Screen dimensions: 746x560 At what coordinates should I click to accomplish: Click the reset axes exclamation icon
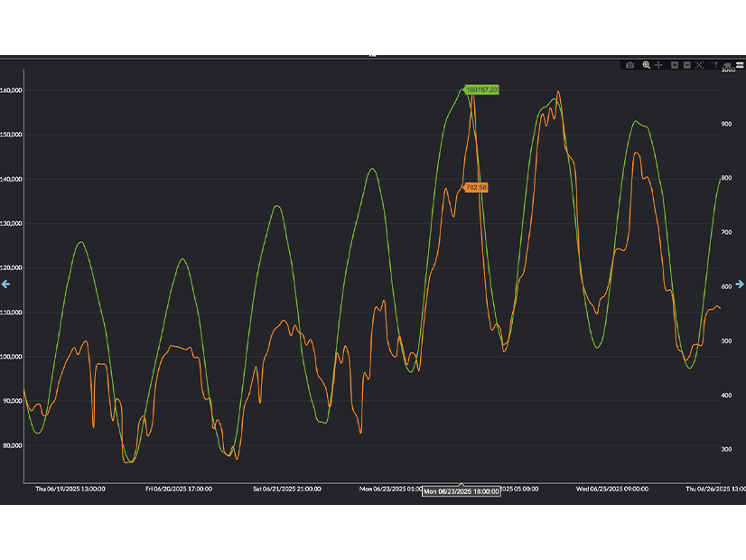click(x=714, y=65)
